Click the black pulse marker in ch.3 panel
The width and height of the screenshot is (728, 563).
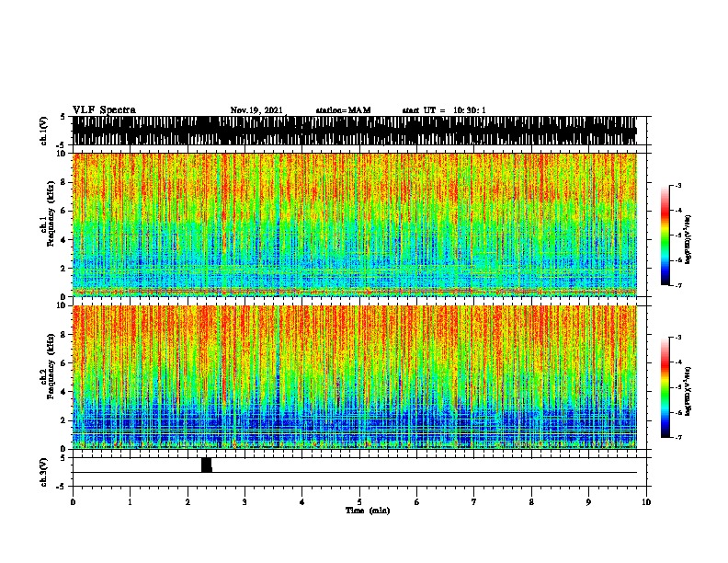point(207,465)
